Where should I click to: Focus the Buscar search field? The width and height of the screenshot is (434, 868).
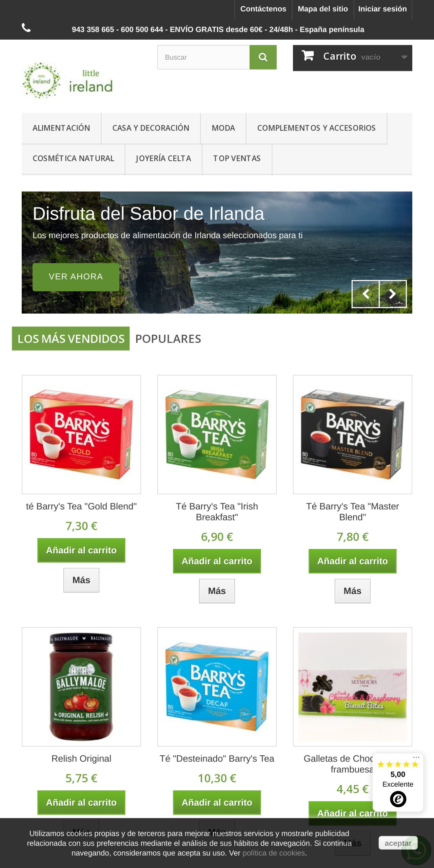pos(203,57)
